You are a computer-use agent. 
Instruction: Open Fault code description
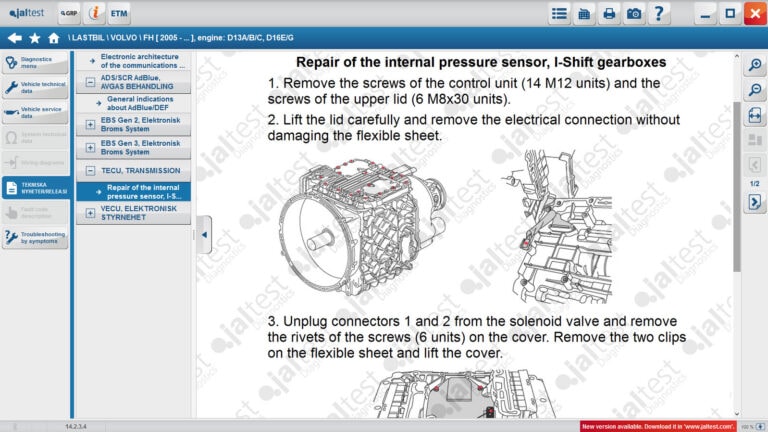pos(35,213)
